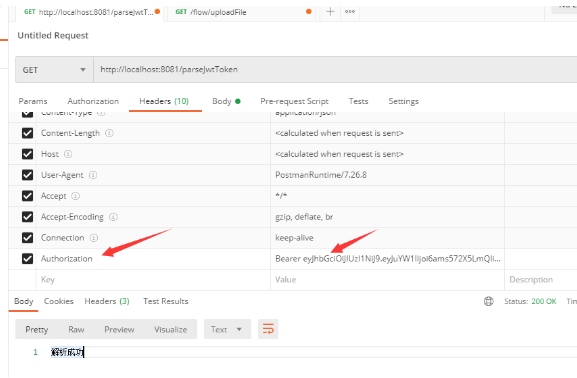Viewport: 577px width, 378px height.
Task: Open the Tests tab
Action: tap(358, 101)
